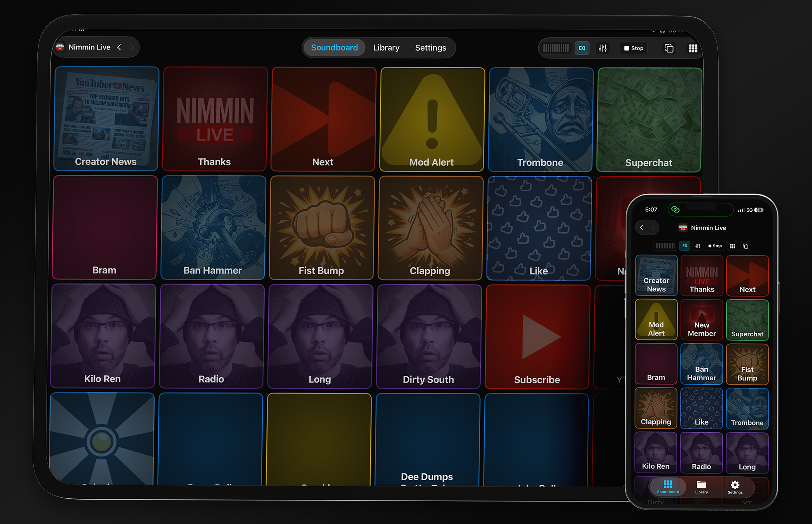
Task: Play the Clapping pad on iPad
Action: coord(430,228)
